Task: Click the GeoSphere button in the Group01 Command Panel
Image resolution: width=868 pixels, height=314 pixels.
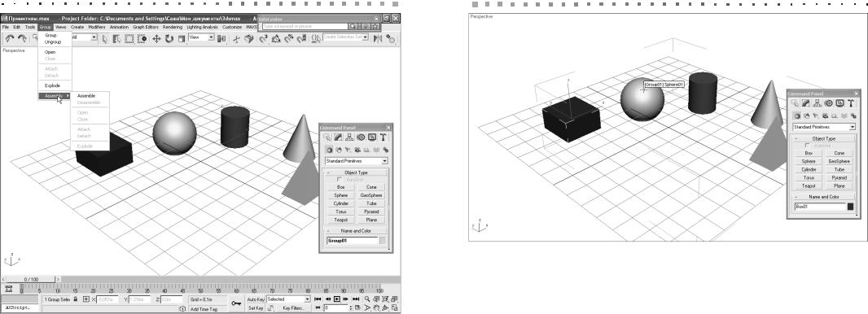Action: click(371, 195)
